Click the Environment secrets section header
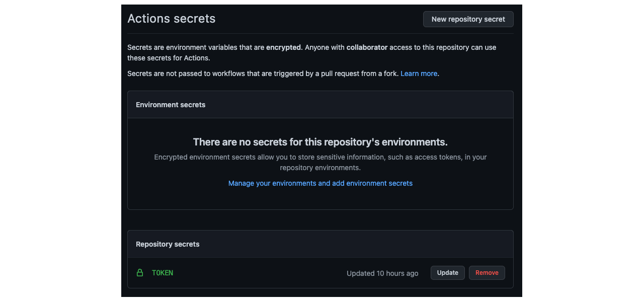644x302 pixels. [171, 105]
